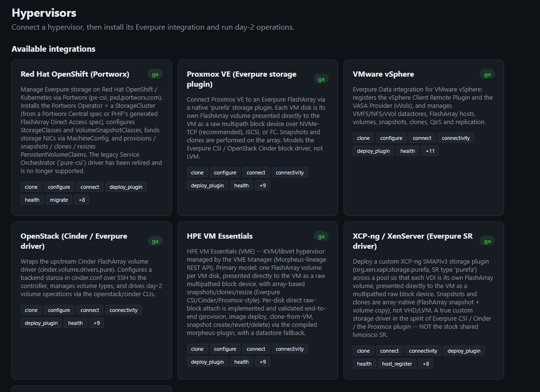
Task: Expand the +8 tags on Red Hat OpenShift card
Action: (82, 200)
